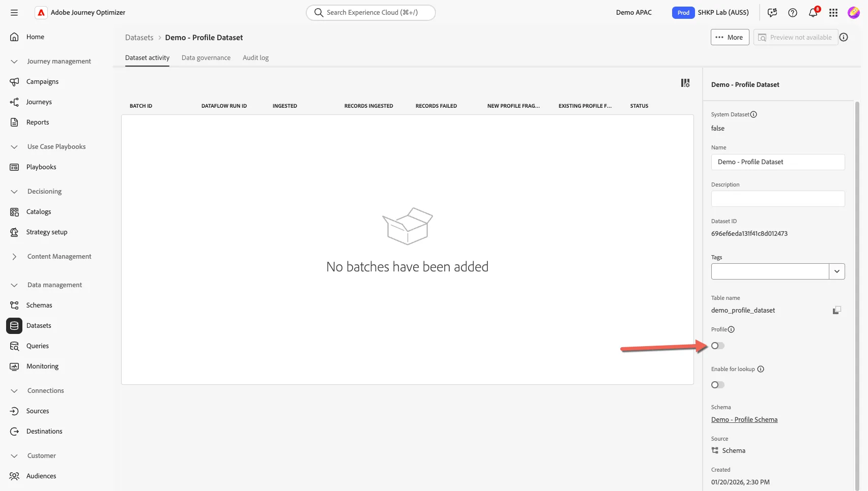Click the Strategy setup chess icon
This screenshot has width=868, height=491.
click(14, 232)
